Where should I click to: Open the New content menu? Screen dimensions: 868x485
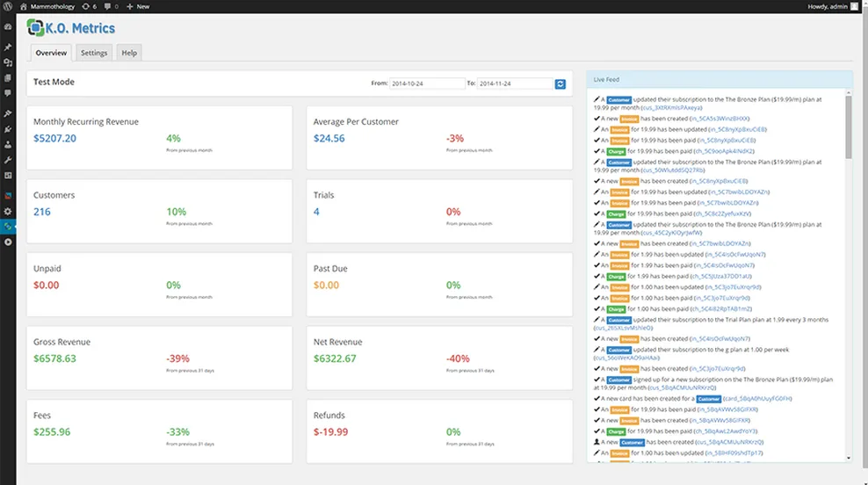[x=138, y=7]
